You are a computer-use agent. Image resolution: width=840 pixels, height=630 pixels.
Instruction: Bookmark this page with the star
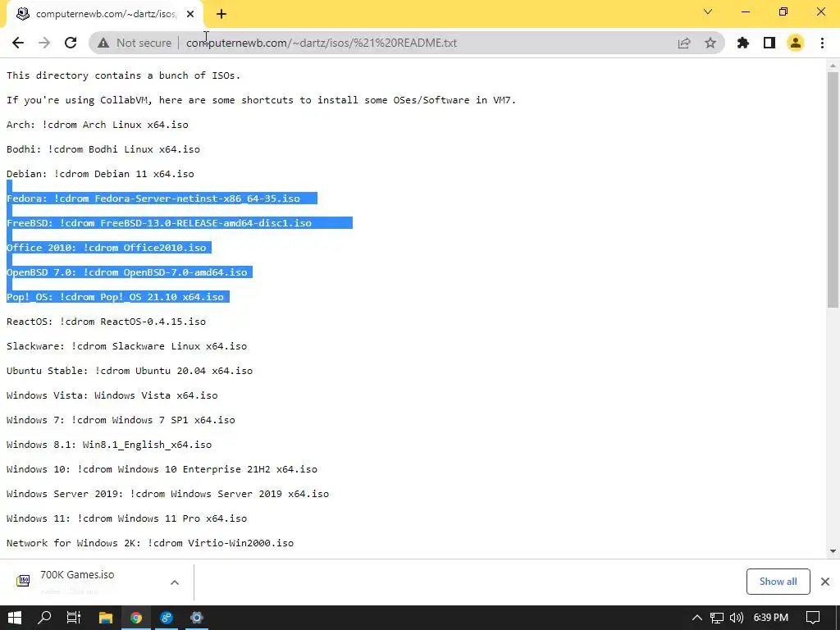(710, 43)
